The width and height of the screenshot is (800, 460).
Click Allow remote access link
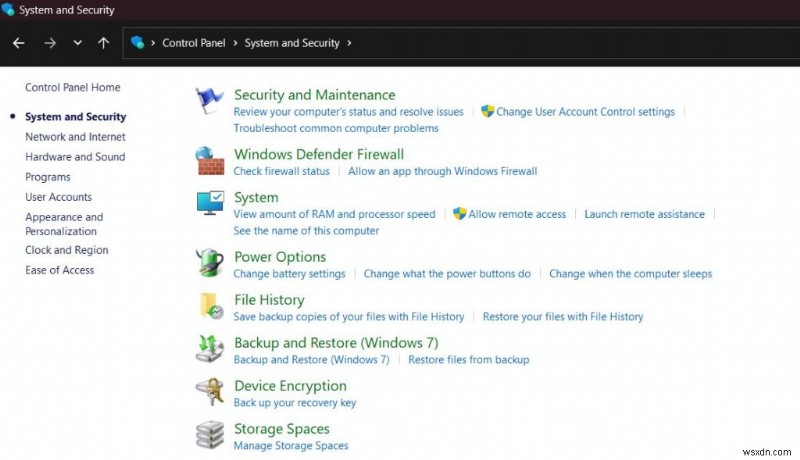tap(517, 214)
